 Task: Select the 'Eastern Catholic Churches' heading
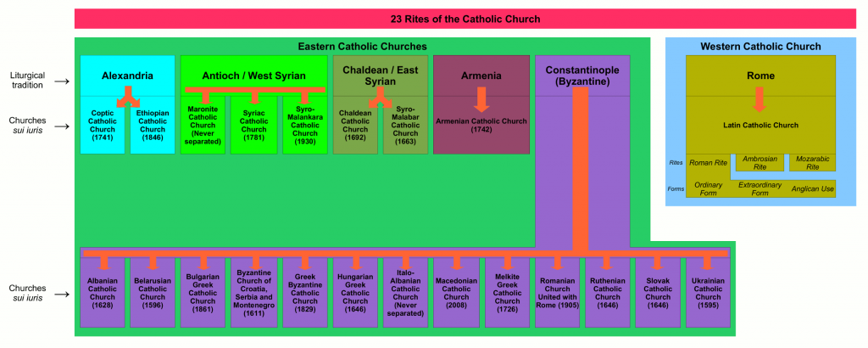click(363, 47)
